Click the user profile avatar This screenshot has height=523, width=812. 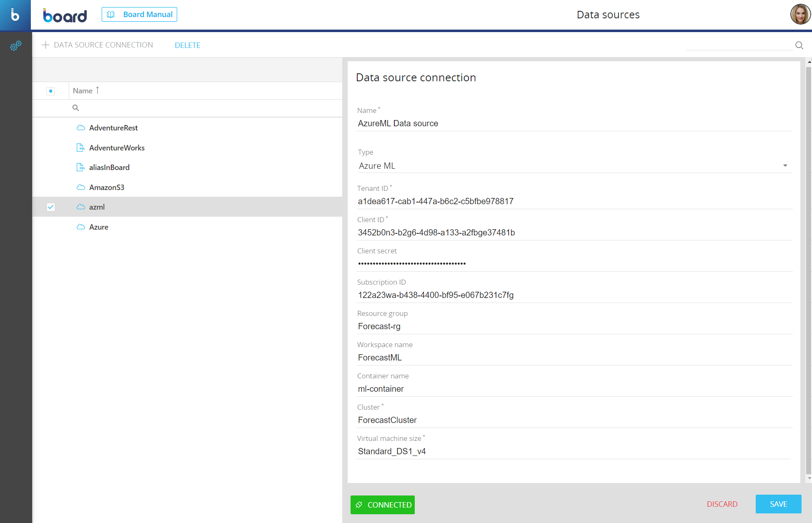[x=800, y=15]
